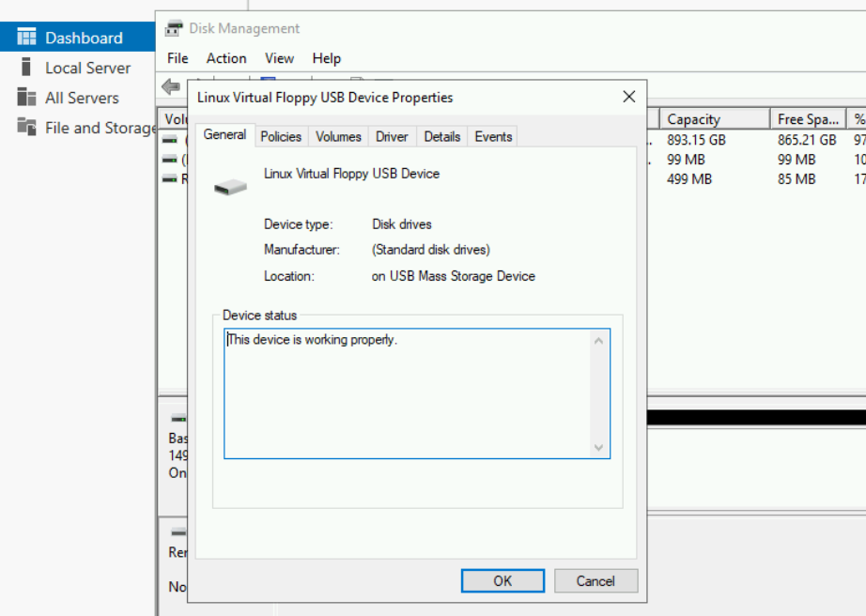The height and width of the screenshot is (616, 866).
Task: Click the device status scrollbar down arrow
Action: tap(598, 447)
